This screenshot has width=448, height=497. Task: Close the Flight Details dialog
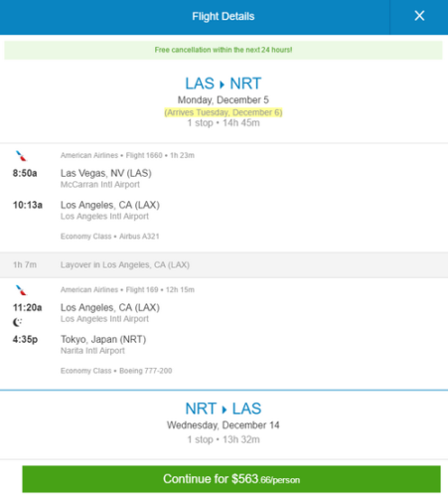[x=419, y=16]
